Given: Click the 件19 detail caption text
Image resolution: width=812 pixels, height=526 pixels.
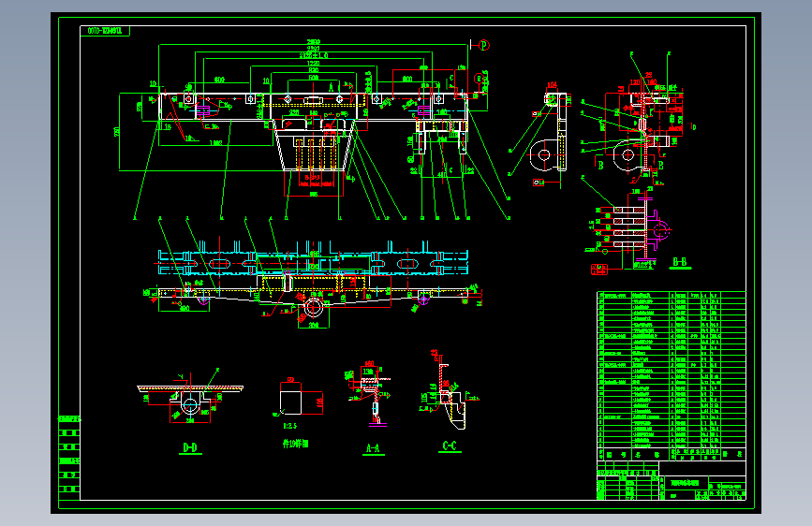Looking at the screenshot, I should 295,444.
